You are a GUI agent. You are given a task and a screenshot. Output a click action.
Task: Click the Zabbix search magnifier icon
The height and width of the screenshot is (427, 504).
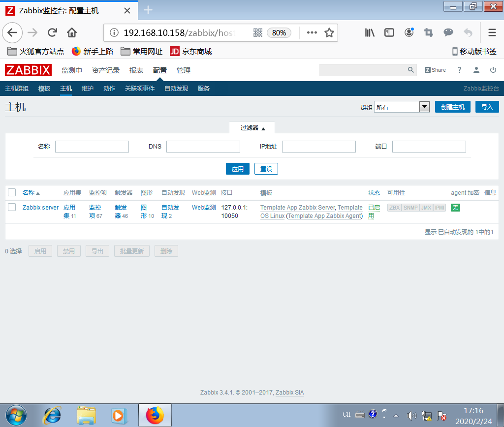[x=411, y=70]
